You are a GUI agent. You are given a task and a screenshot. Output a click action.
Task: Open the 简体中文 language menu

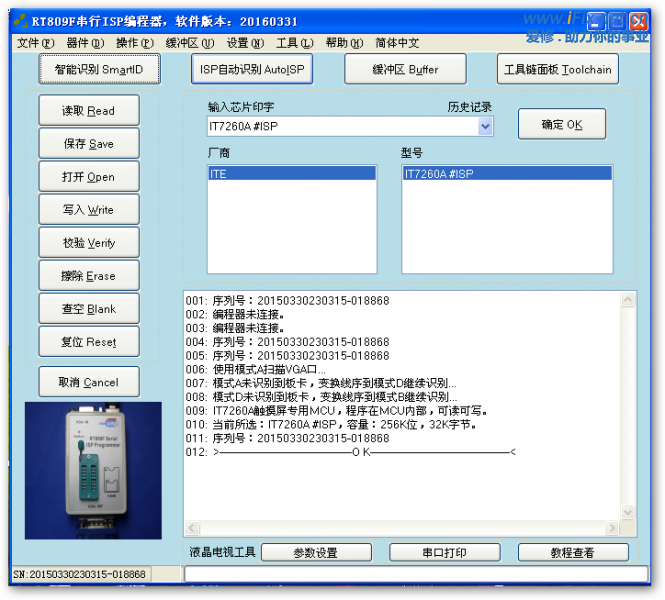(x=397, y=43)
